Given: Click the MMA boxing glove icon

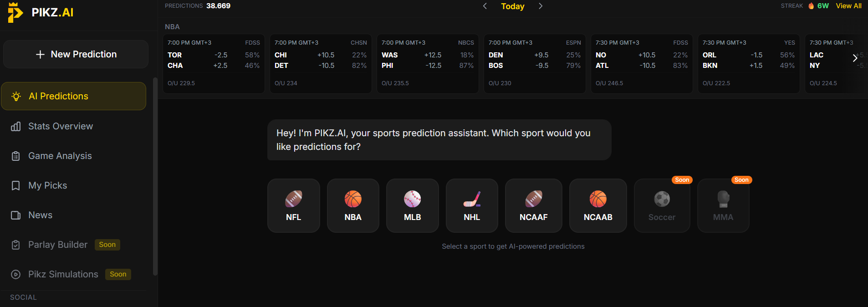Looking at the screenshot, I should pyautogui.click(x=723, y=199).
